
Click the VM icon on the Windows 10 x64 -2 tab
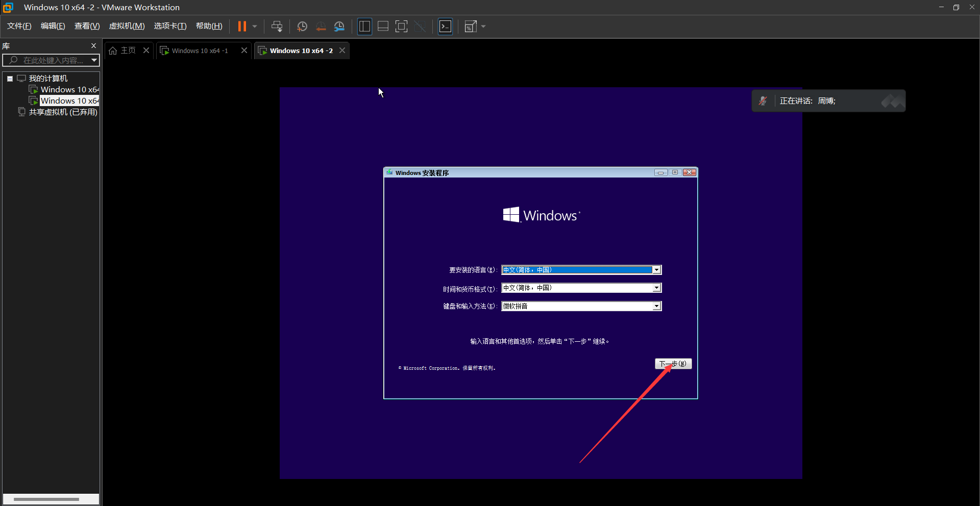pyautogui.click(x=262, y=50)
